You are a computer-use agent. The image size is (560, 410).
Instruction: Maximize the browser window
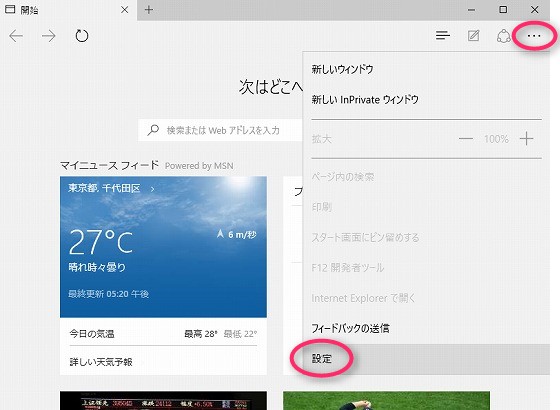point(503,10)
